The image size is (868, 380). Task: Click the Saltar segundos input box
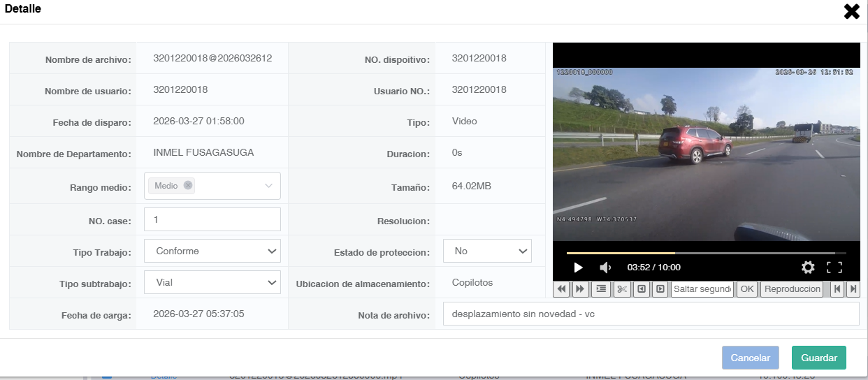point(702,289)
